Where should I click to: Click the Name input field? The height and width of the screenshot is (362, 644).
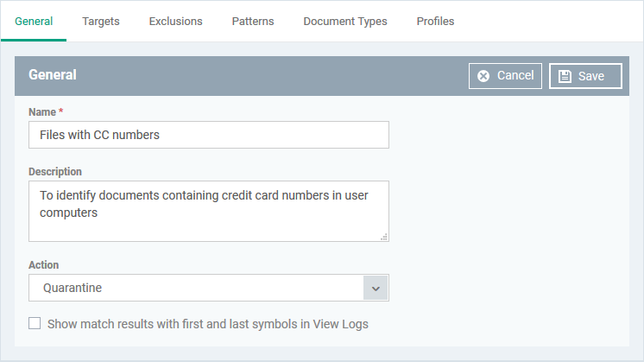pos(209,135)
